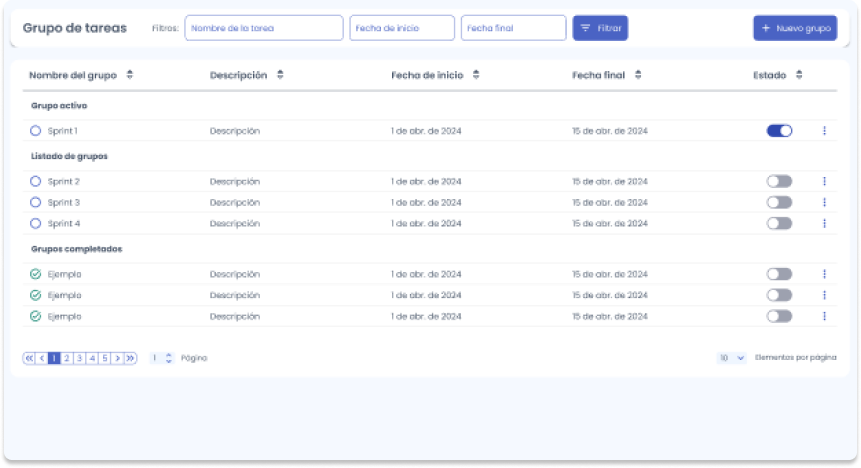Click the Grupos completados section heading
861x468 pixels.
pos(76,249)
